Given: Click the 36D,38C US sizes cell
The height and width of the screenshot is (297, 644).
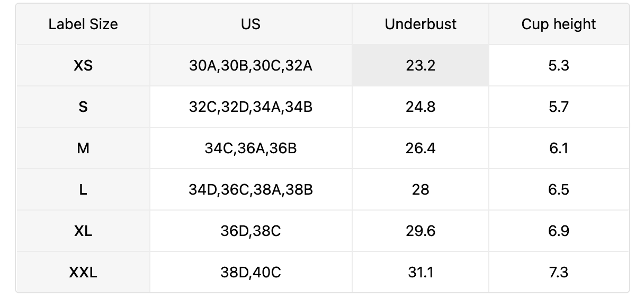Looking at the screenshot, I should click(x=251, y=231).
